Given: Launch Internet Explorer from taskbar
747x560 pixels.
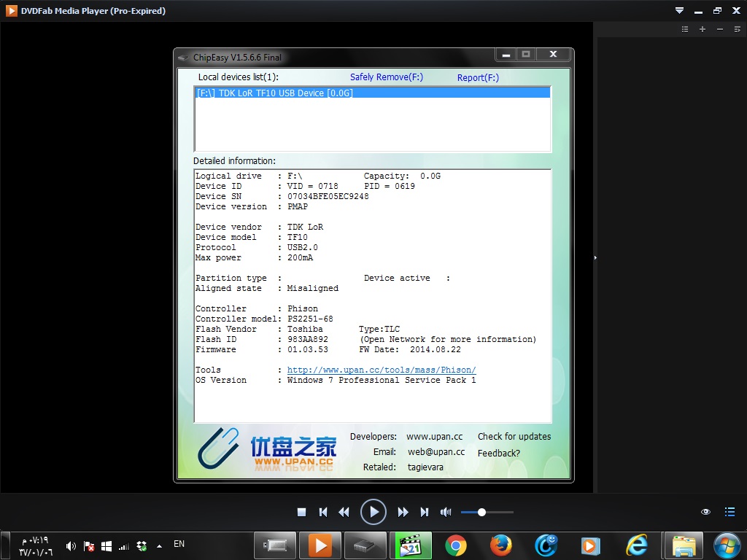Looking at the screenshot, I should [x=636, y=545].
